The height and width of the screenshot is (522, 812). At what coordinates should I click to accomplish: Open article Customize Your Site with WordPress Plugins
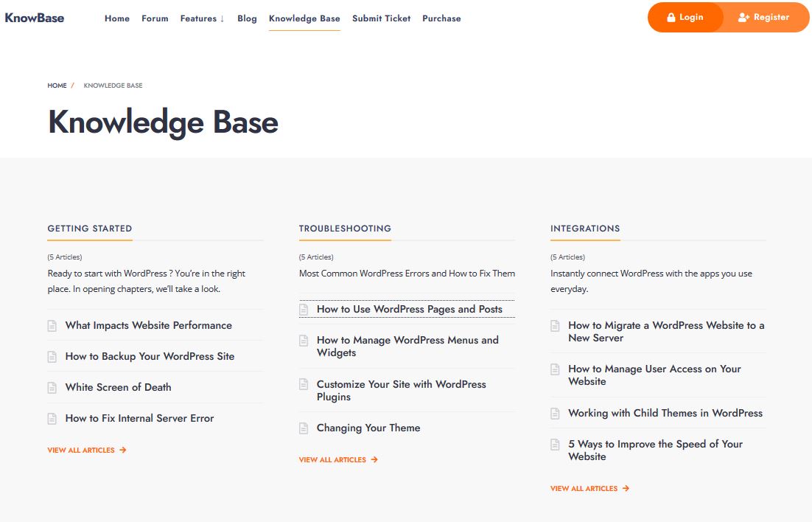[402, 390]
